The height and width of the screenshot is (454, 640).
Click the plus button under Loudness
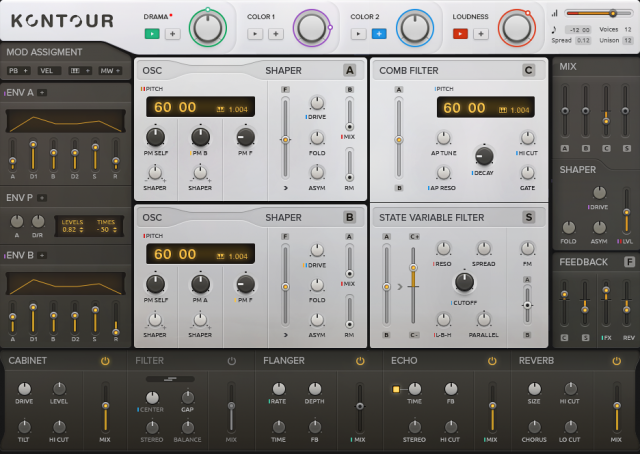click(x=482, y=33)
